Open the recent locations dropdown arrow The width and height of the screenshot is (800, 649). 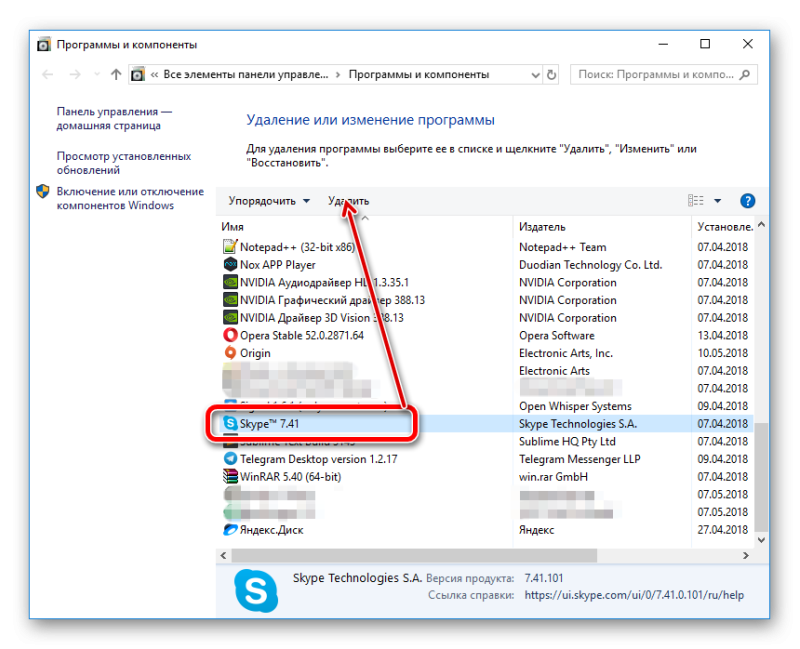[x=97, y=74]
